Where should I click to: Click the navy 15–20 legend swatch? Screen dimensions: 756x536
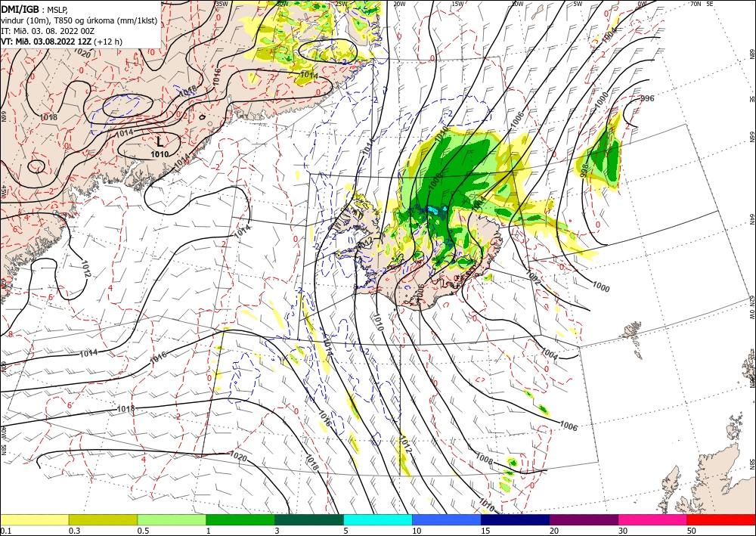point(516,519)
